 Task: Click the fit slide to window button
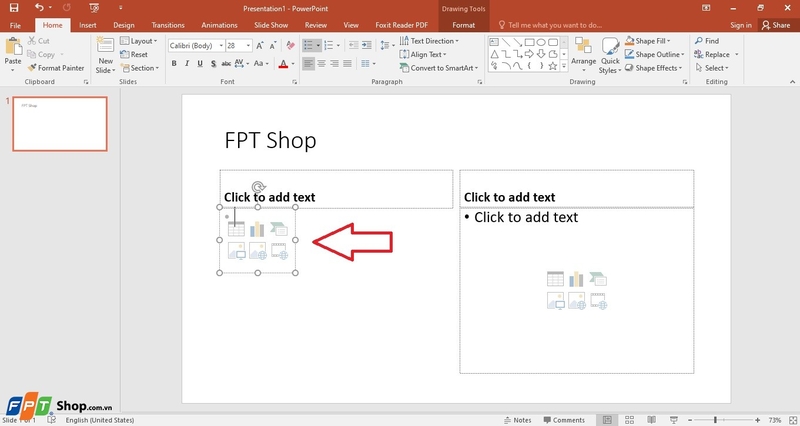point(792,420)
